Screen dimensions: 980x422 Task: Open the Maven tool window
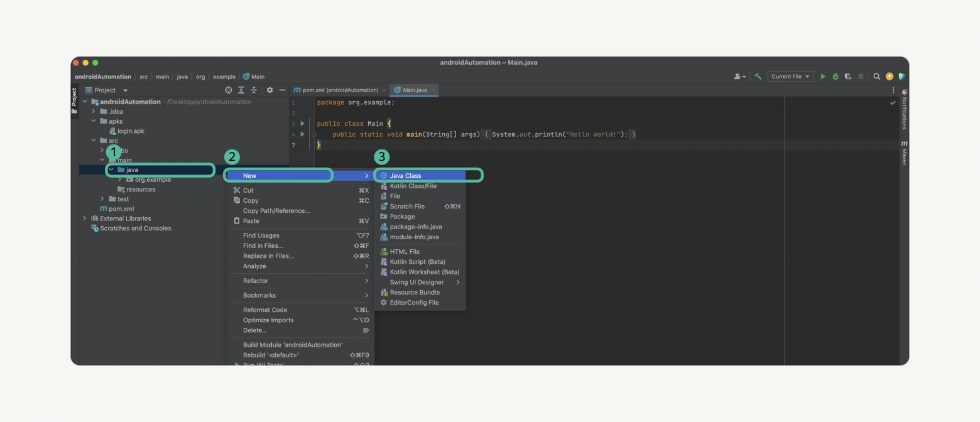click(x=904, y=153)
